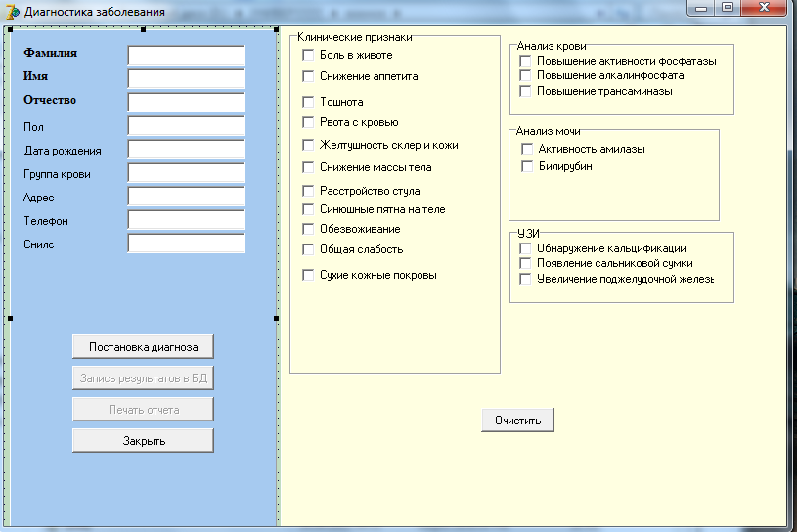Click the Фамилия label
This screenshot has width=797, height=532.
click(x=50, y=53)
